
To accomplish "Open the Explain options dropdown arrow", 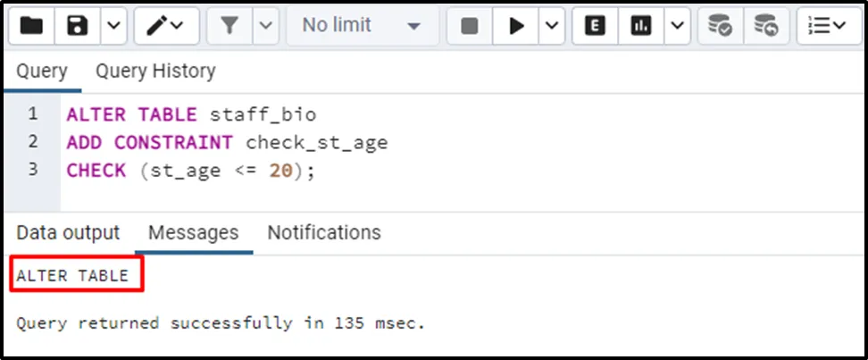I will (676, 26).
